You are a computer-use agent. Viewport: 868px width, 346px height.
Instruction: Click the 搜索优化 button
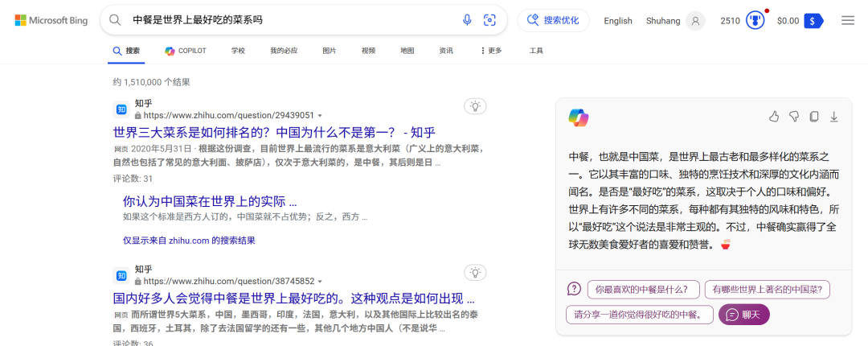point(553,21)
